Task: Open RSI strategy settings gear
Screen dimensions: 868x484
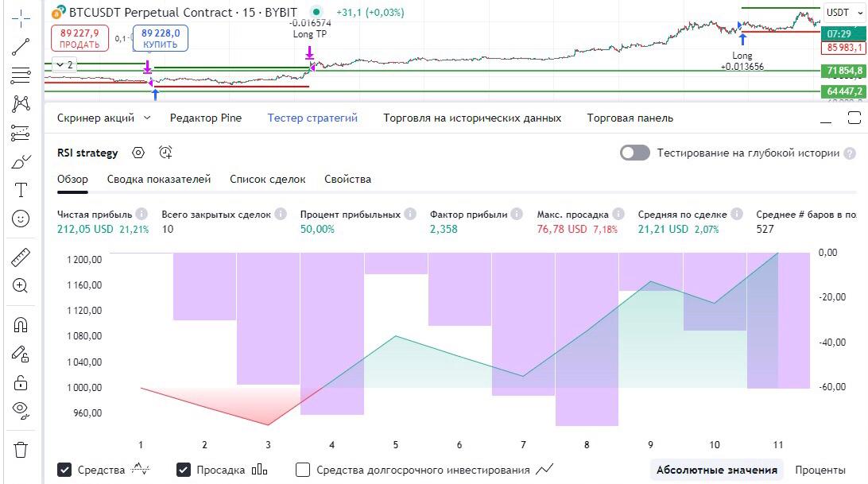Action: (138, 153)
